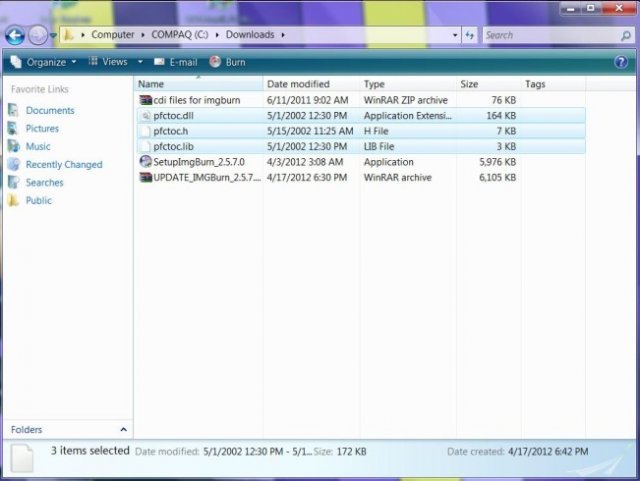Click Burn in the toolbar
This screenshot has height=481, width=640.
tap(227, 62)
